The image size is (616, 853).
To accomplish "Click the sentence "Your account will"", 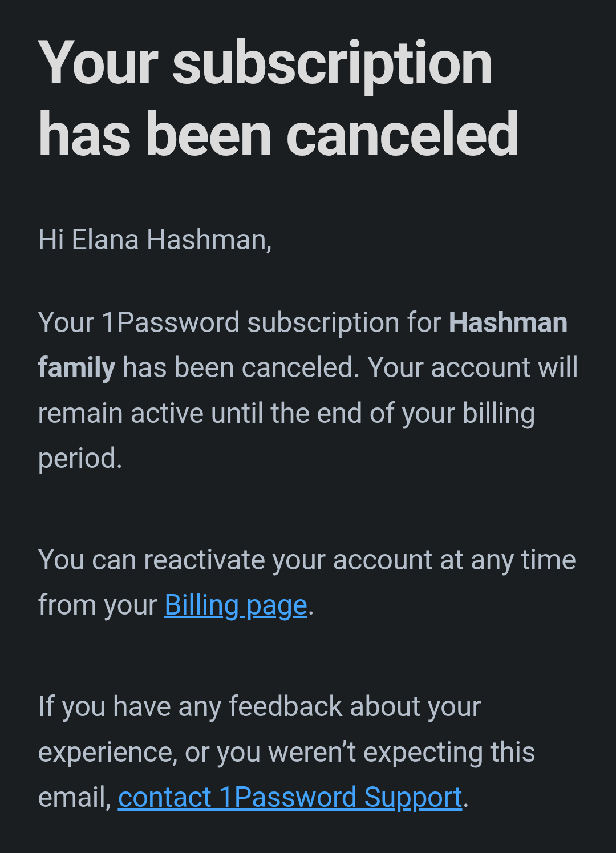I will (x=473, y=368).
